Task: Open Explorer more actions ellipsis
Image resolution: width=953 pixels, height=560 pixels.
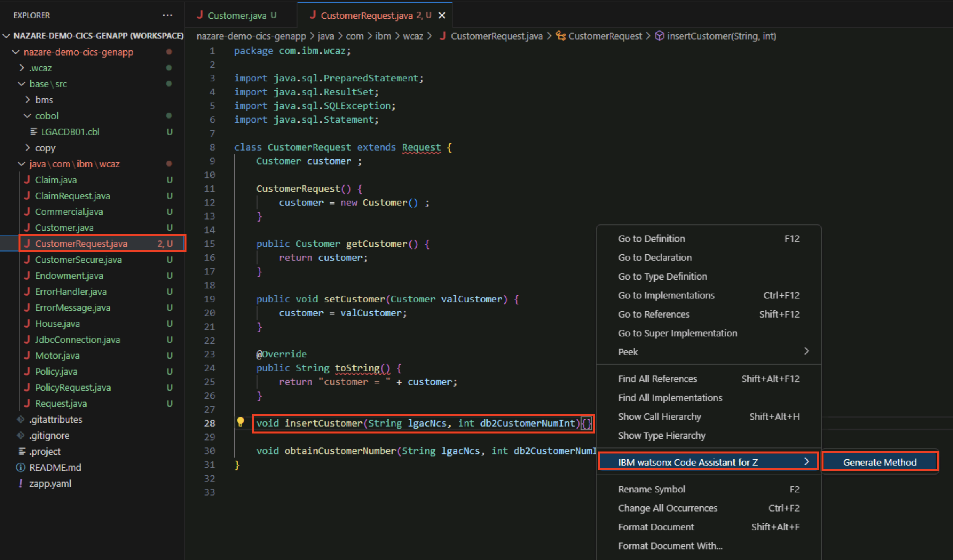Action: coord(167,15)
